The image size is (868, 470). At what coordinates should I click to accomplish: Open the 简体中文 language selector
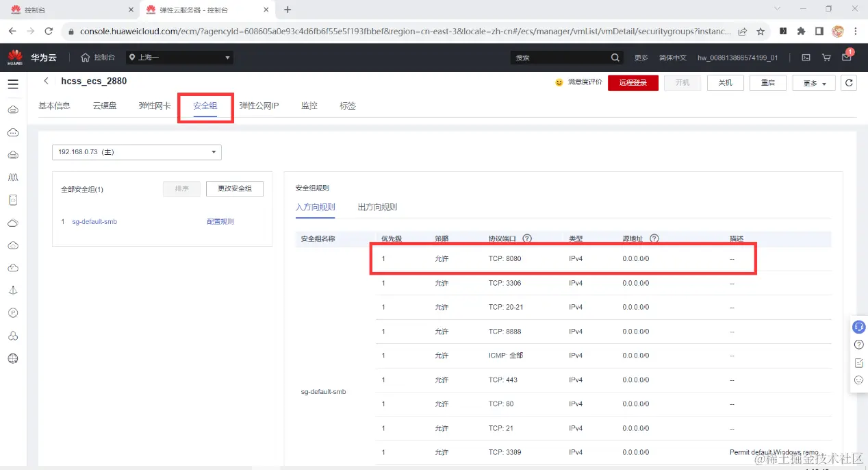672,58
